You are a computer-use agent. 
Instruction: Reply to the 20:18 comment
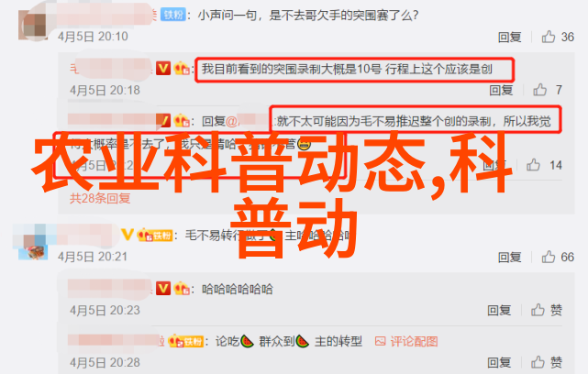(501, 90)
